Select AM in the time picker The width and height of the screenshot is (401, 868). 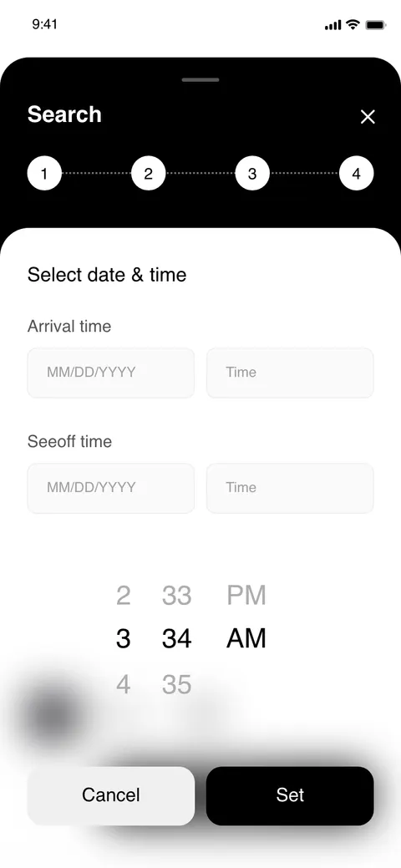coord(246,638)
